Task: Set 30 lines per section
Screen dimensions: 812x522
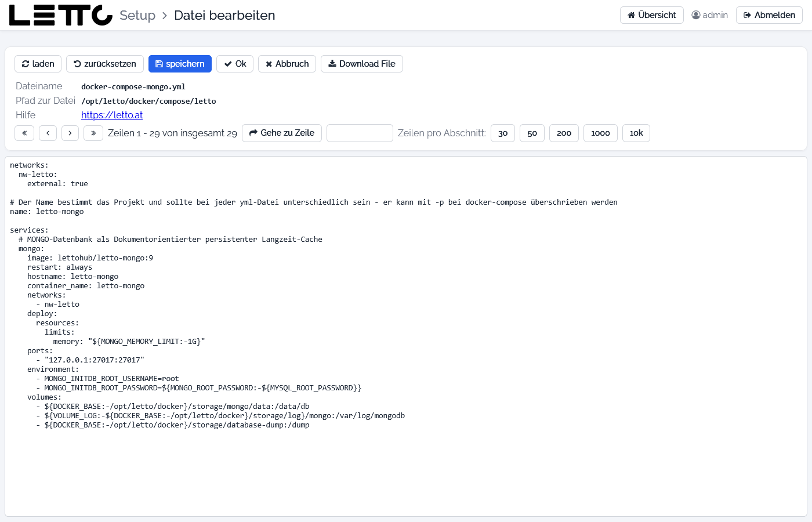Action: (503, 133)
